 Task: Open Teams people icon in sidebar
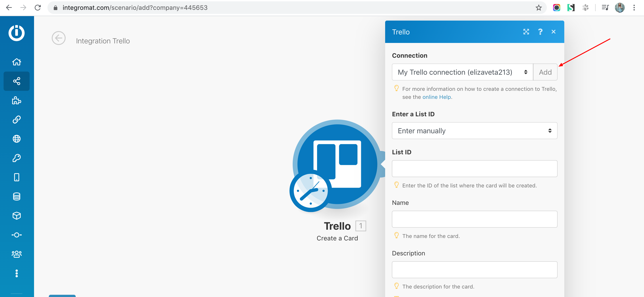click(x=17, y=254)
